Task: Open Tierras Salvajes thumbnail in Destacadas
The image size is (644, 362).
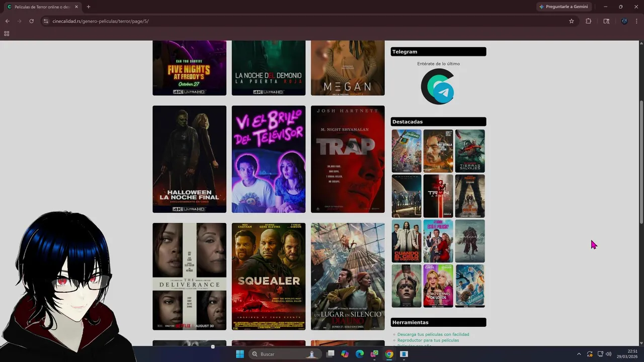Action: point(470,151)
